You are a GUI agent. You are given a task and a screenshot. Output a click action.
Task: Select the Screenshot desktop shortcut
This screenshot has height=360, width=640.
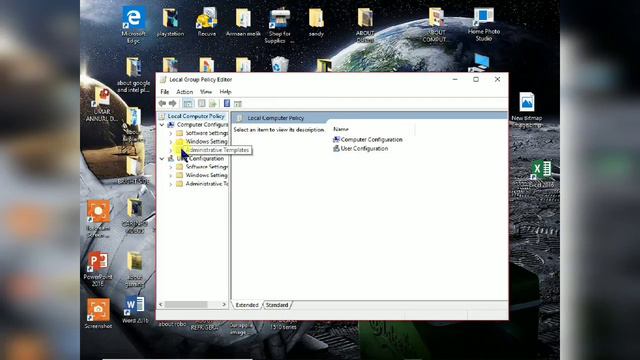(x=98, y=313)
